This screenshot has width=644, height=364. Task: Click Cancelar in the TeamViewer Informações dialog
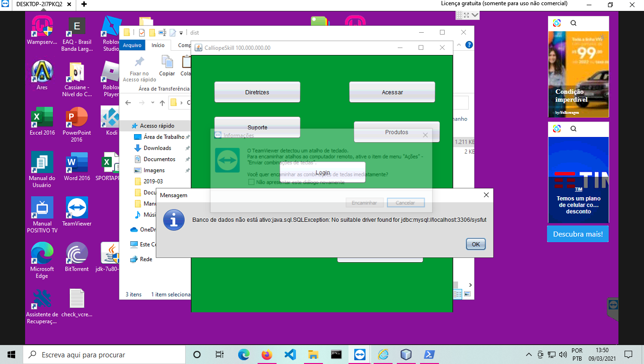click(x=405, y=203)
